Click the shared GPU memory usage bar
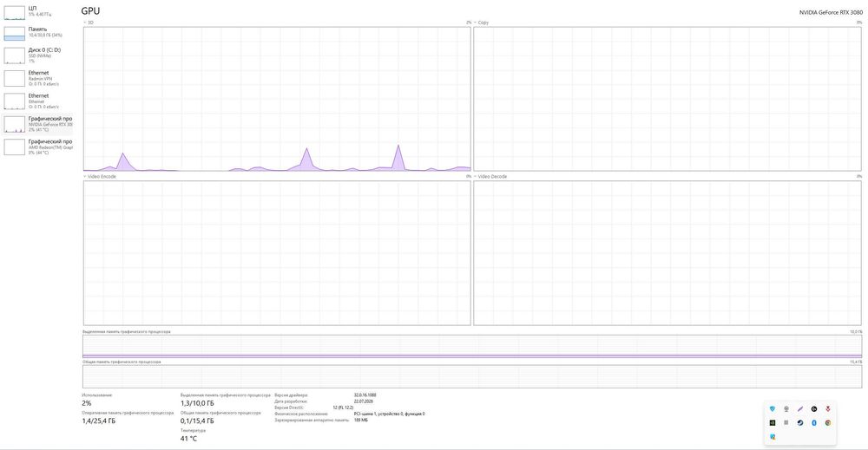Image resolution: width=868 pixels, height=450 pixels. click(472, 376)
